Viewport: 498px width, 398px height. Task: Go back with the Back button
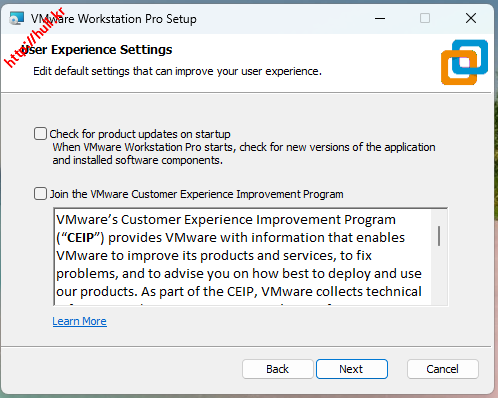[x=278, y=369]
